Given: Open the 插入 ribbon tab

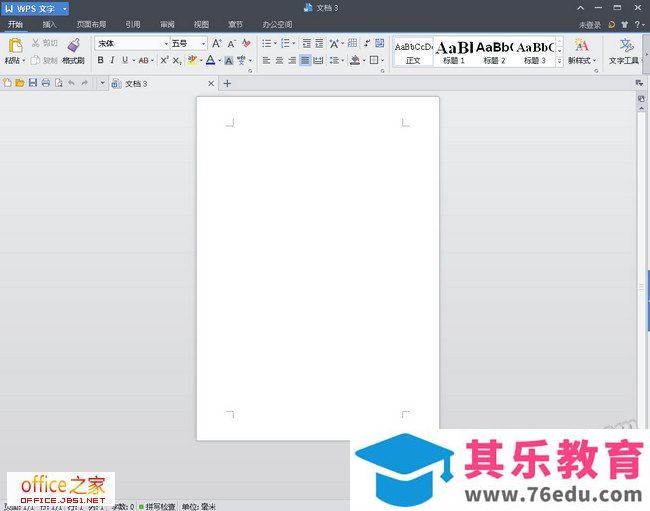Looking at the screenshot, I should coord(49,24).
